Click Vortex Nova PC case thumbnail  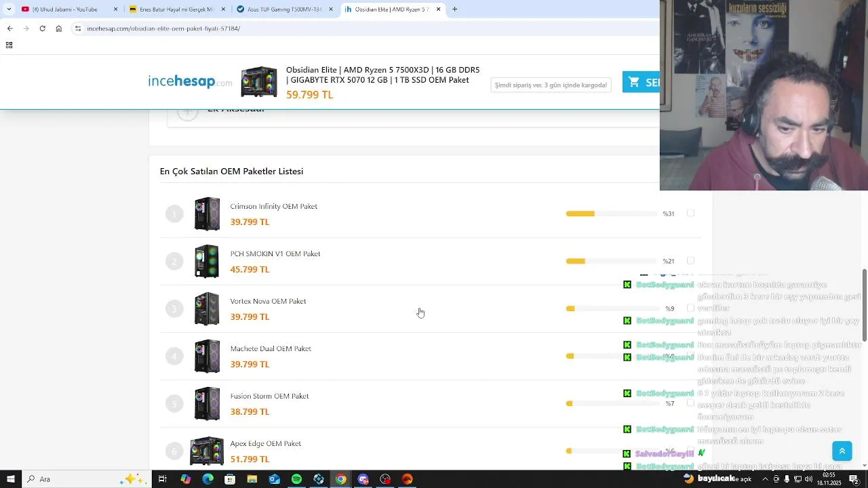207,309
